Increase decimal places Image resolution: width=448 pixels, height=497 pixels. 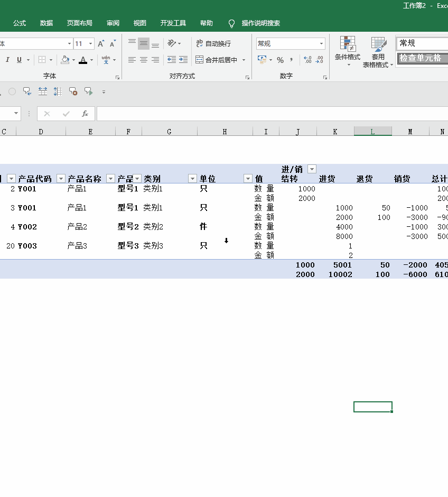point(307,60)
